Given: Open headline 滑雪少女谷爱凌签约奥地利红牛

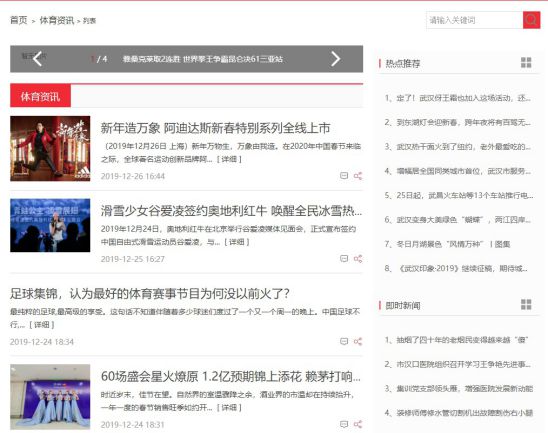Looking at the screenshot, I should 231,211.
